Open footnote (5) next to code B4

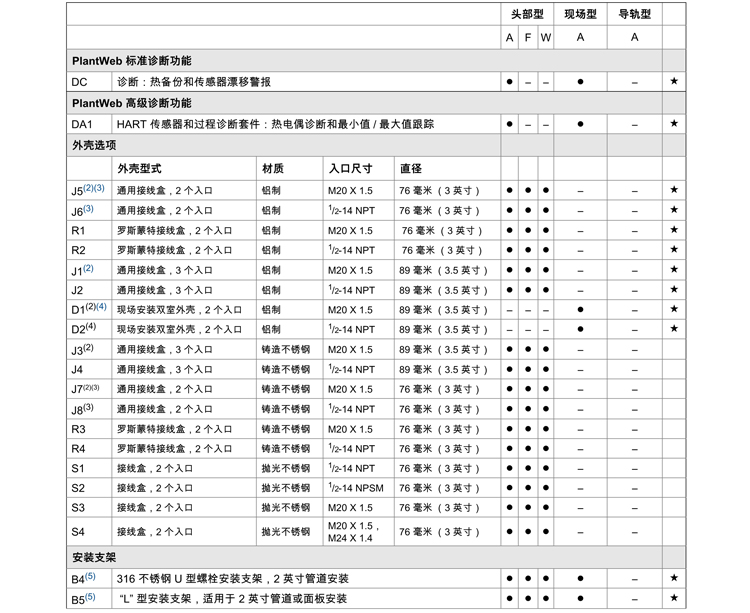[90, 576]
